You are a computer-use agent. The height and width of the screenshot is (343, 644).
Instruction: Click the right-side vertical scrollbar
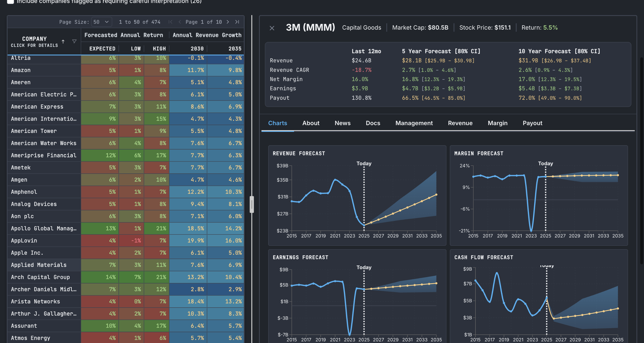[x=641, y=161]
